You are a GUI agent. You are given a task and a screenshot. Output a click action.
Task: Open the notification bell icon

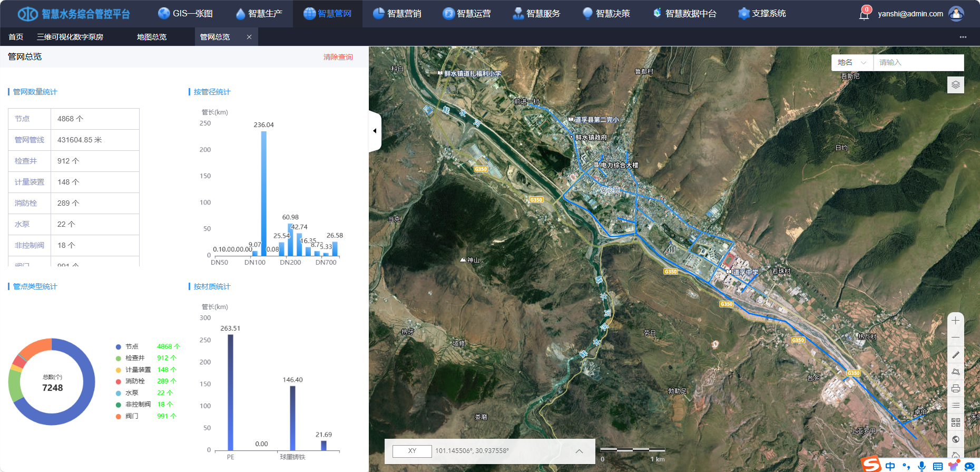pyautogui.click(x=864, y=14)
